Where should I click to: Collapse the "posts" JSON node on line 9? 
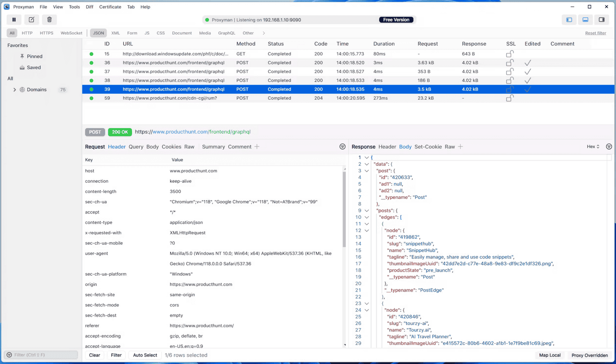(367, 210)
